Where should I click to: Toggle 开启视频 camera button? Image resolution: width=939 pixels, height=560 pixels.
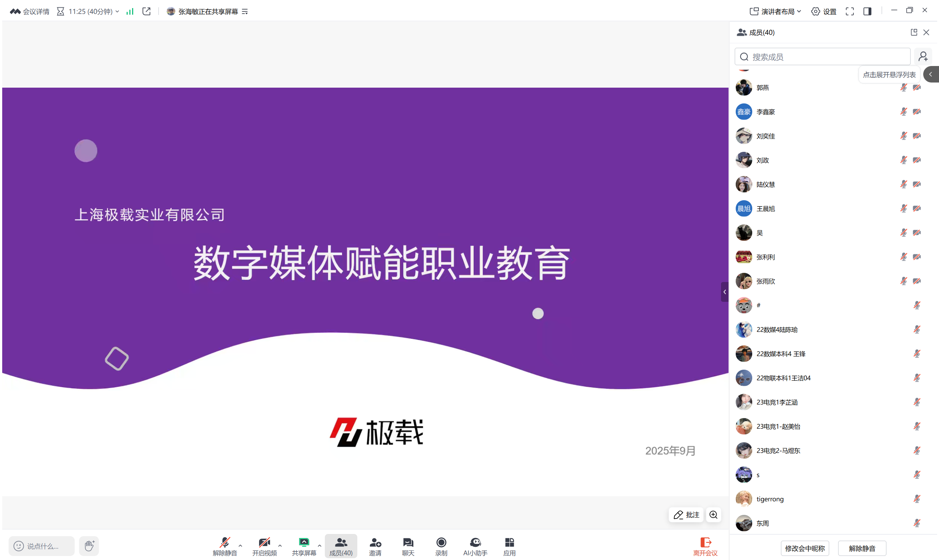(x=264, y=546)
